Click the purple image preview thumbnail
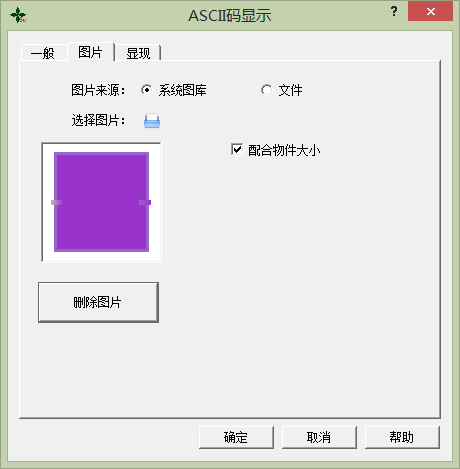The image size is (460, 469). pyautogui.click(x=101, y=202)
